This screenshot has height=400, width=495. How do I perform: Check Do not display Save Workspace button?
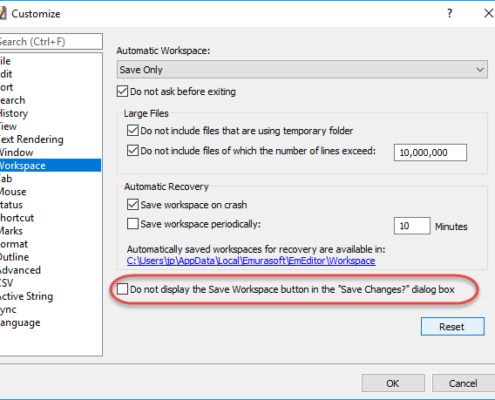(x=122, y=289)
